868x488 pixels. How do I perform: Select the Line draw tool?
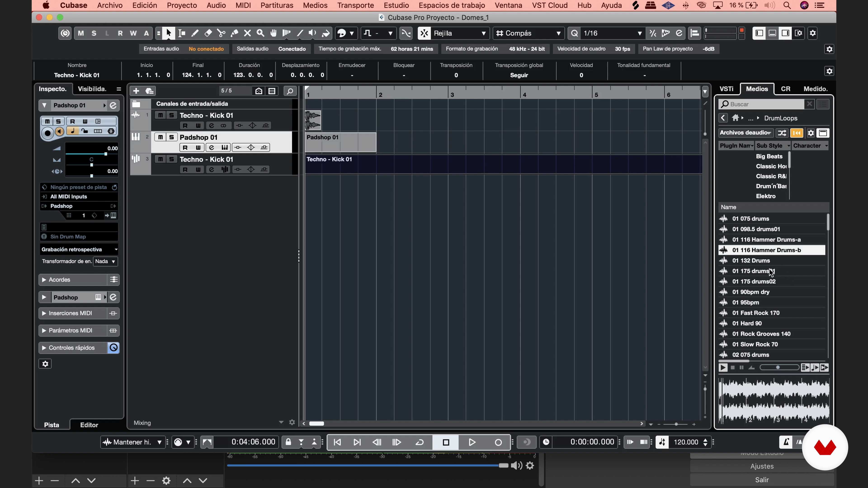pyautogui.click(x=300, y=33)
